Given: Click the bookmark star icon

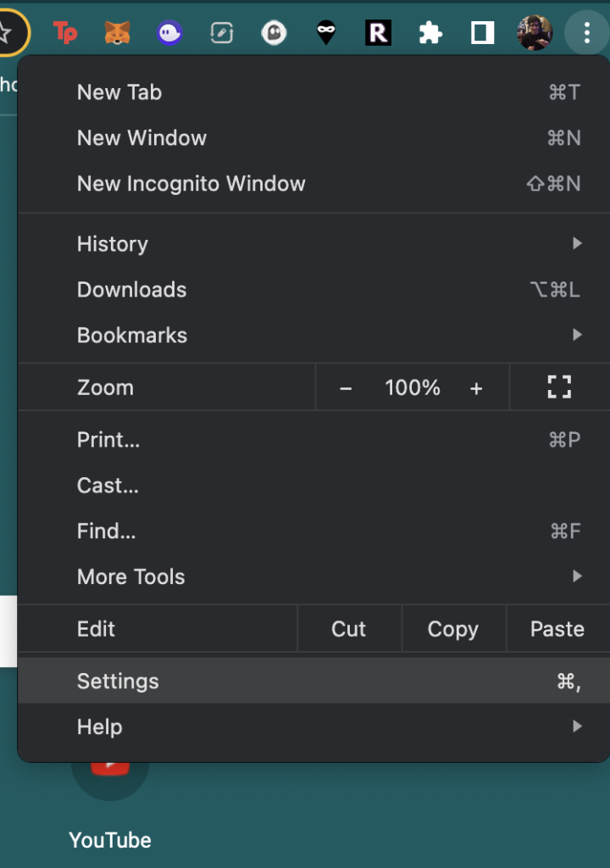Looking at the screenshot, I should click(7, 33).
